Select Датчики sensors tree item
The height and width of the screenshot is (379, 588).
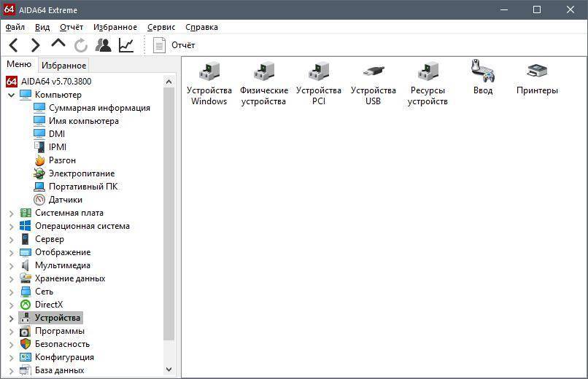65,200
